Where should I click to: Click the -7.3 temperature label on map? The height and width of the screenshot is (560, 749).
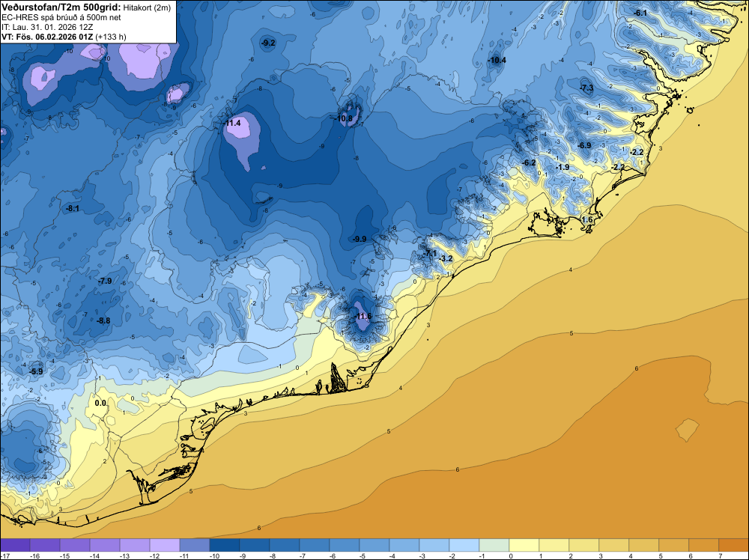click(586, 88)
